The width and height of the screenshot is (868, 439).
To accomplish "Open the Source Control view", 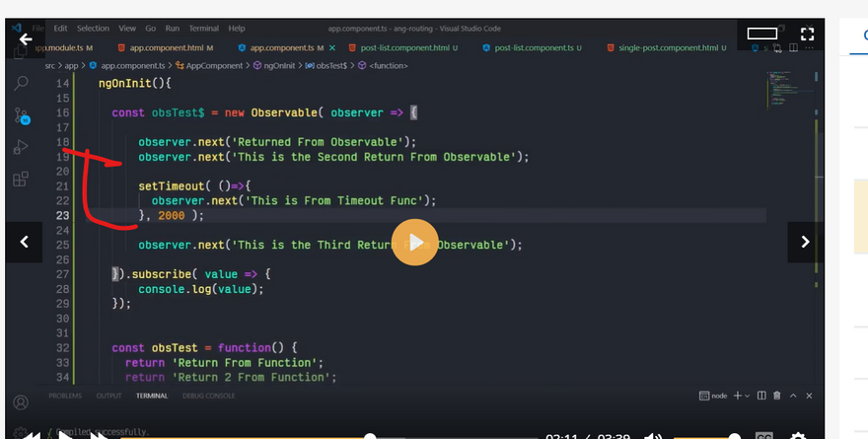I will pos(21,115).
